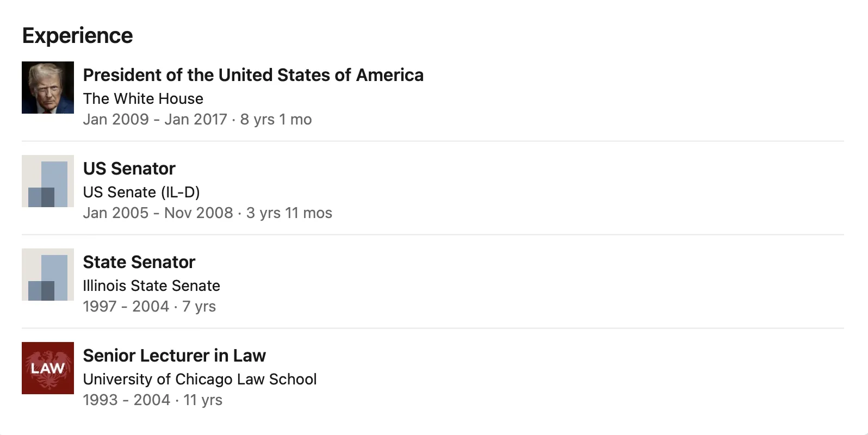Click the placeholder logo next to State Senator
Screen dimensions: 868x435
48,275
